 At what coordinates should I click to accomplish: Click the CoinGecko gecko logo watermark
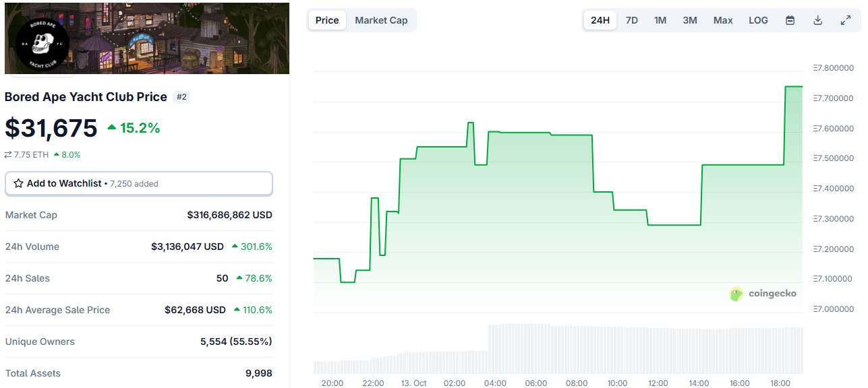(x=736, y=294)
